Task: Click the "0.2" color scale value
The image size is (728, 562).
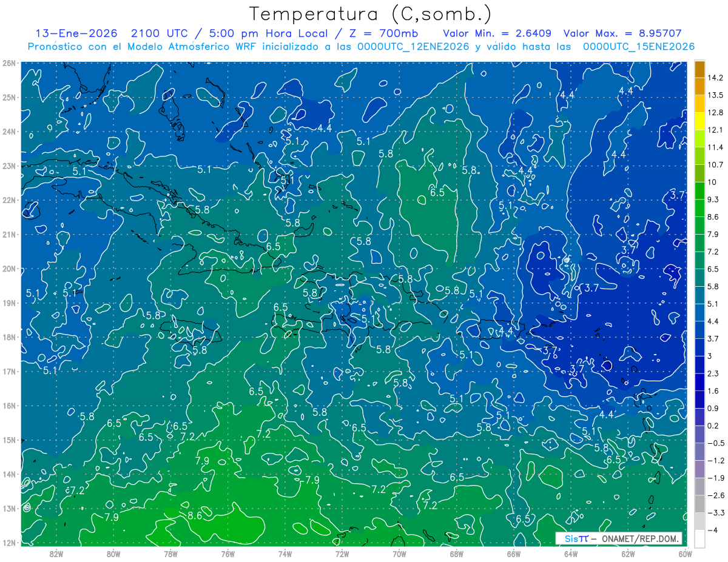Action: pos(713,426)
